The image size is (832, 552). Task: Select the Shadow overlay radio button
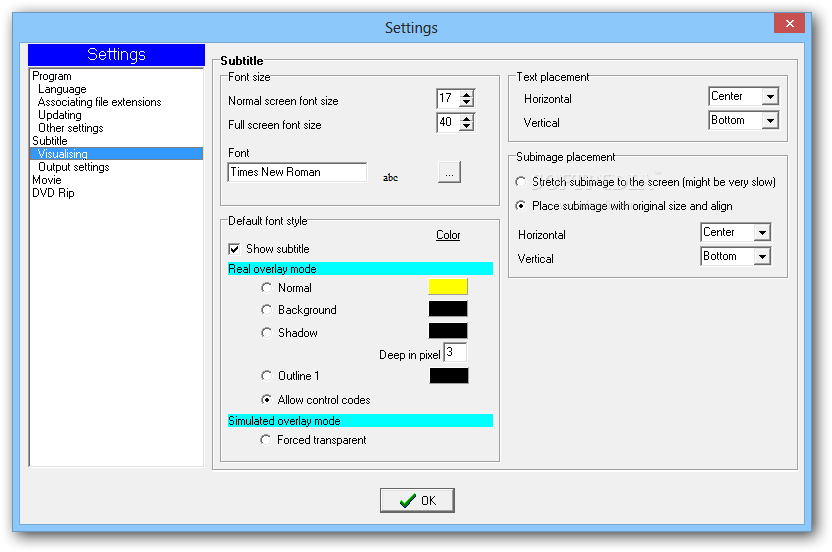pos(266,333)
